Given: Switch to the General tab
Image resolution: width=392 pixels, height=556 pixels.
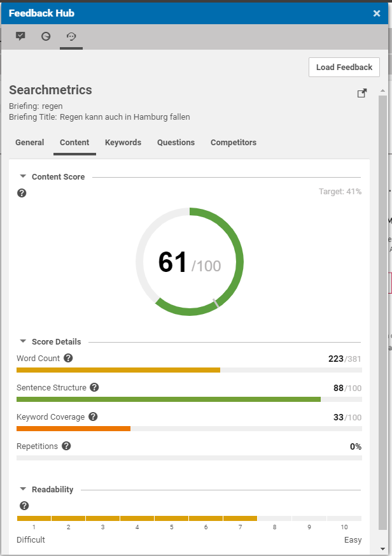Looking at the screenshot, I should tap(30, 143).
